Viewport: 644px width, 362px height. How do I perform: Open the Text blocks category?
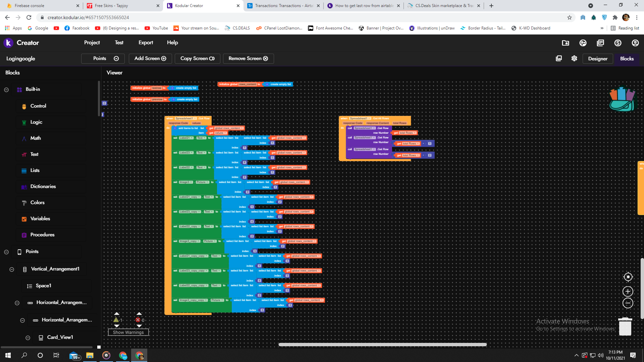(x=34, y=154)
